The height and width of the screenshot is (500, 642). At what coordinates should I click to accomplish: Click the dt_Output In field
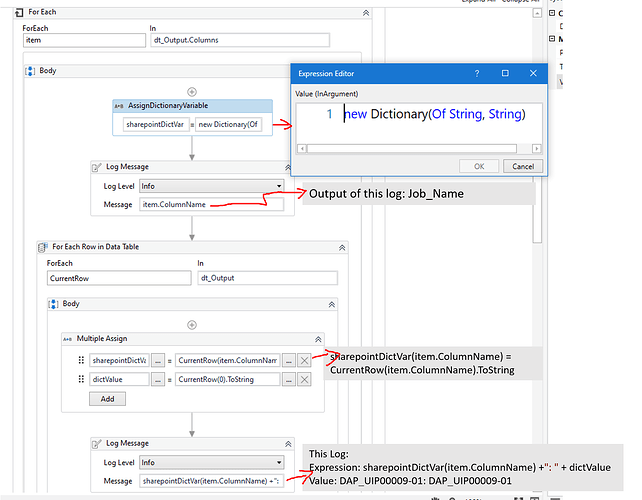(268, 278)
